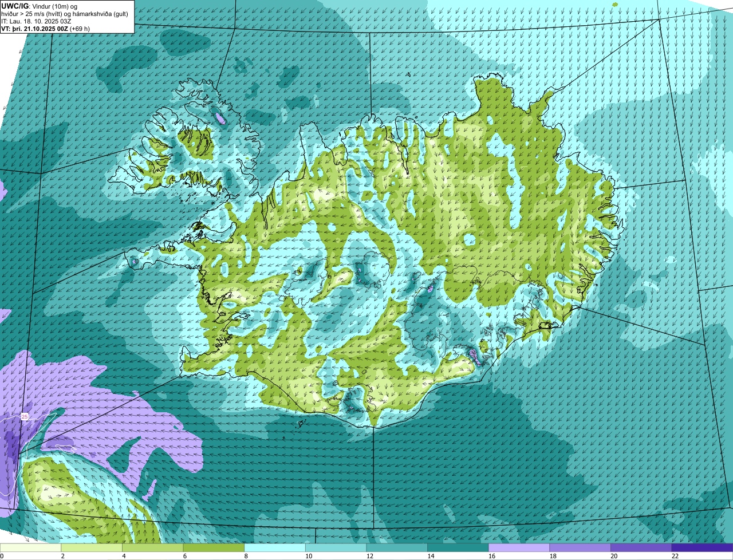This screenshot has height=560, width=733.
Task: Click the legend swatch above 22 m/s
Action: click(702, 548)
